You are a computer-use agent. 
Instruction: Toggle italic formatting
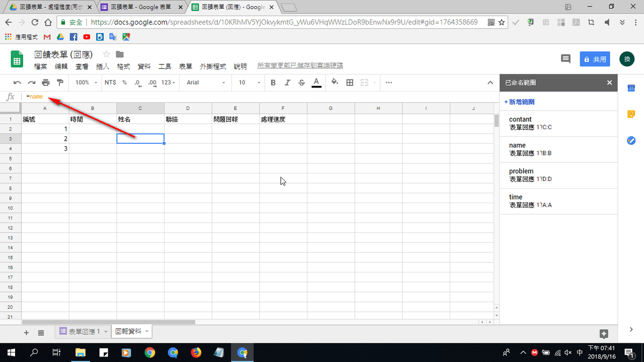[287, 82]
